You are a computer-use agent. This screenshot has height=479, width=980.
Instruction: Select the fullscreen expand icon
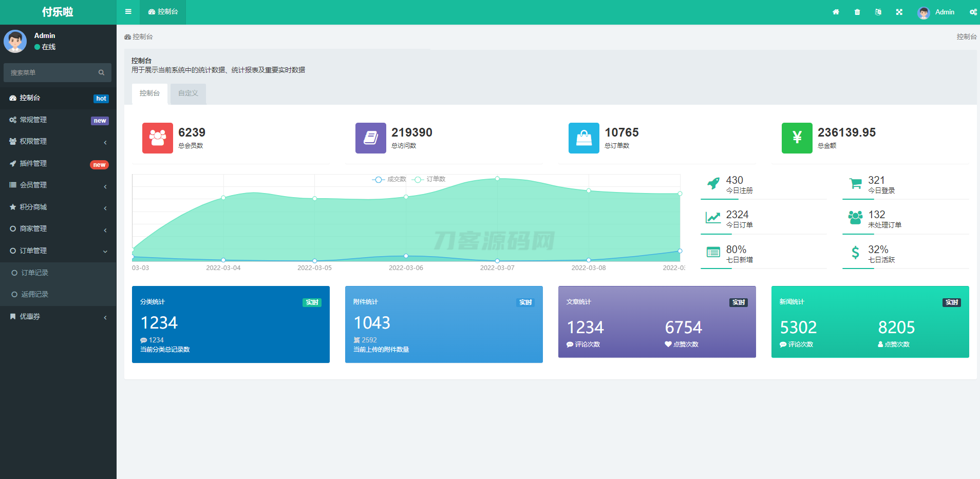coord(899,12)
